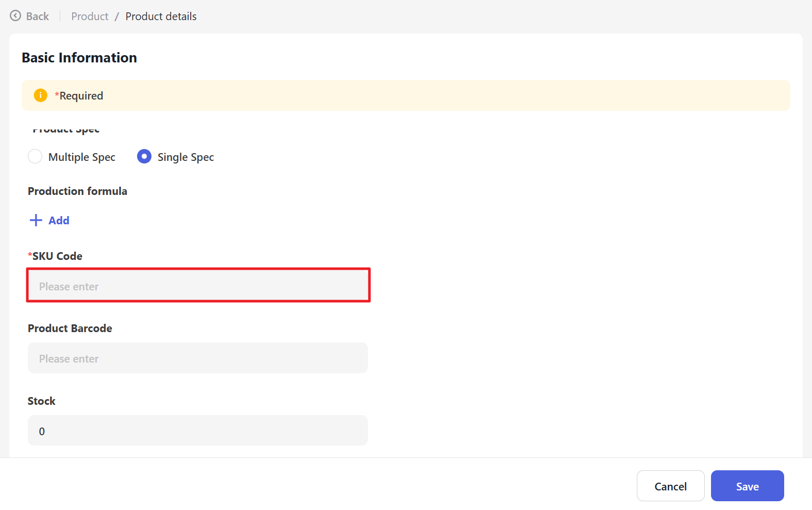The image size is (812, 510).
Task: Focus the SKU Code input field
Action: coord(198,286)
